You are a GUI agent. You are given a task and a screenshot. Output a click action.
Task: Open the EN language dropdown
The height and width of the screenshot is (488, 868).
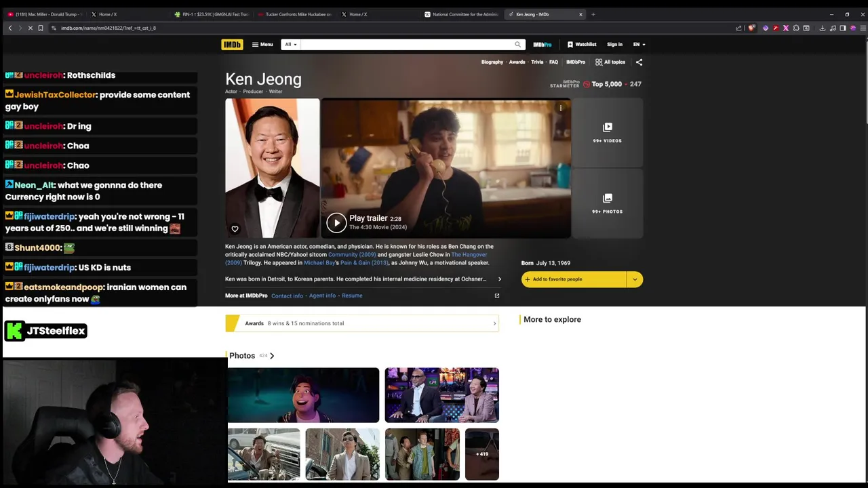(x=639, y=45)
